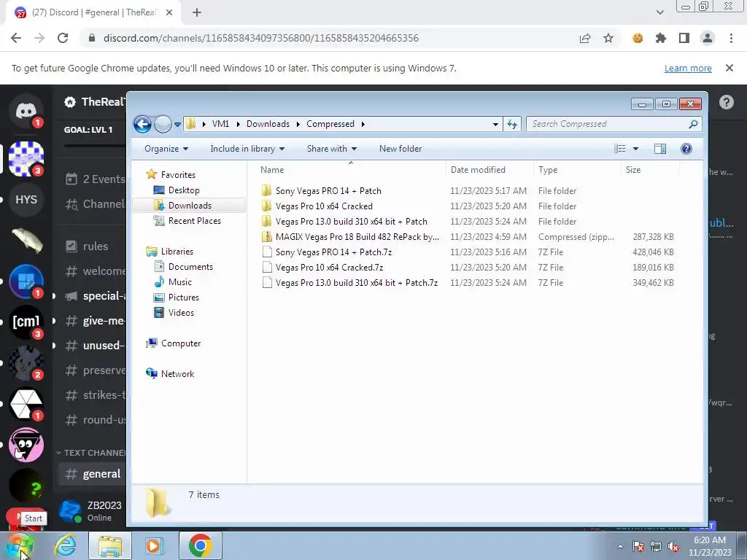The width and height of the screenshot is (747, 560).
Task: Select MAGIX Vegas Pro 18 zip file
Action: tap(357, 237)
